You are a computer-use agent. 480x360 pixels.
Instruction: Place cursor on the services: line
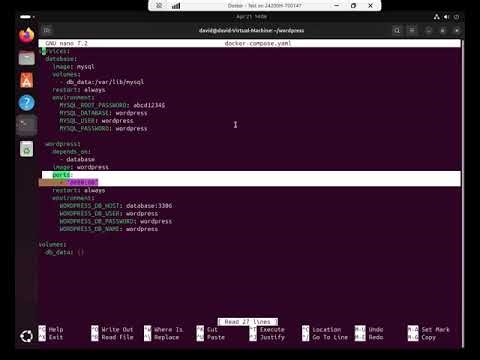[x=55, y=51]
